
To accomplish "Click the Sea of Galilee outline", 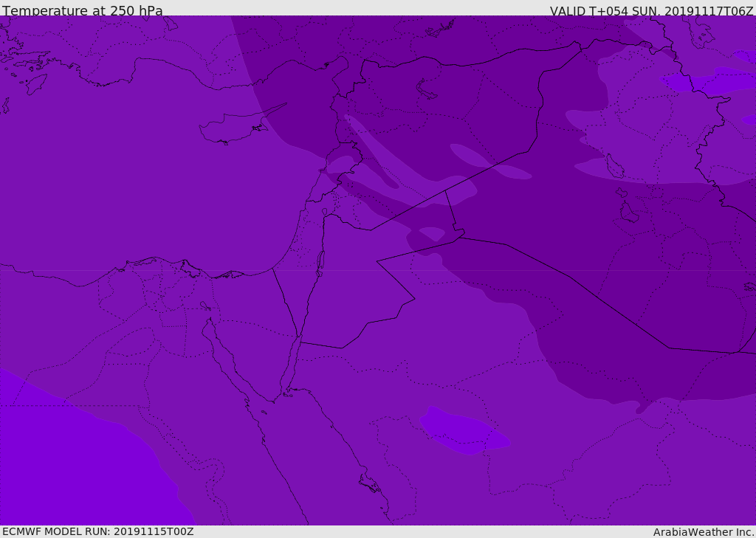I will click(x=324, y=213).
